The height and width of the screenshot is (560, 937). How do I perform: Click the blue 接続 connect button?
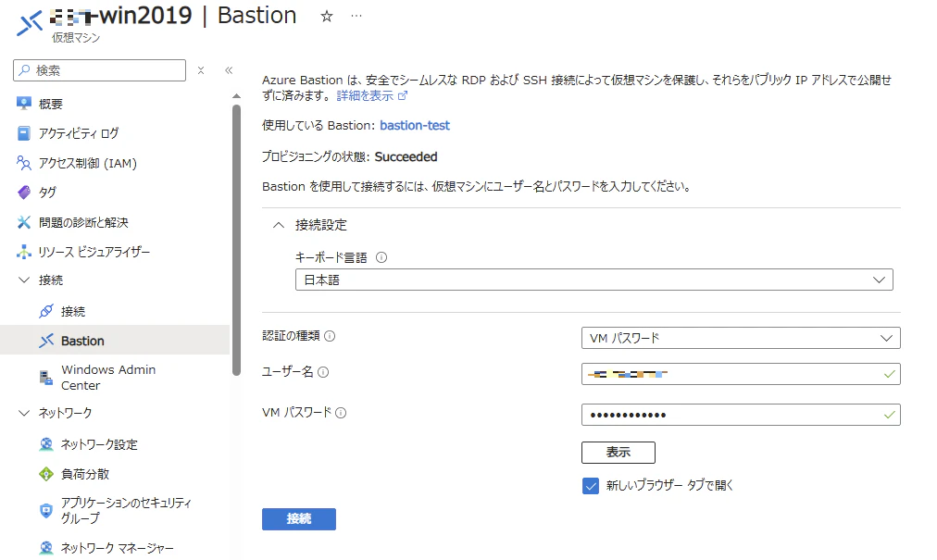299,518
